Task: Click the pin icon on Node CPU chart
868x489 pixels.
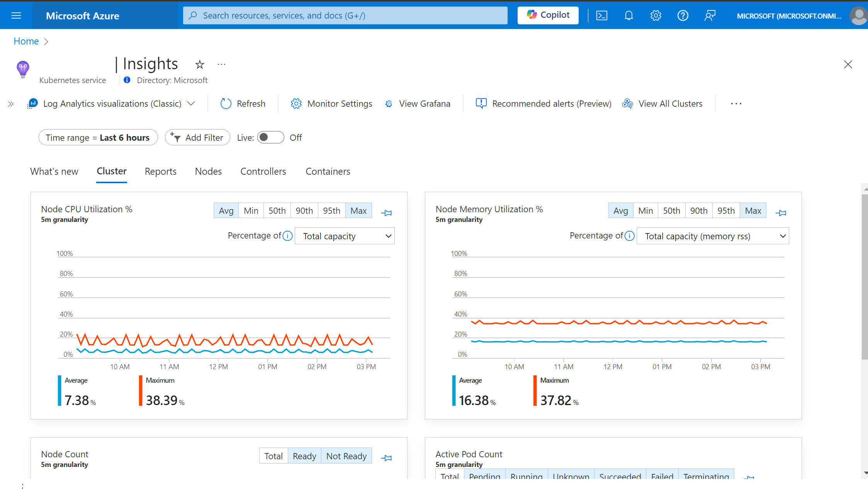Action: (386, 213)
